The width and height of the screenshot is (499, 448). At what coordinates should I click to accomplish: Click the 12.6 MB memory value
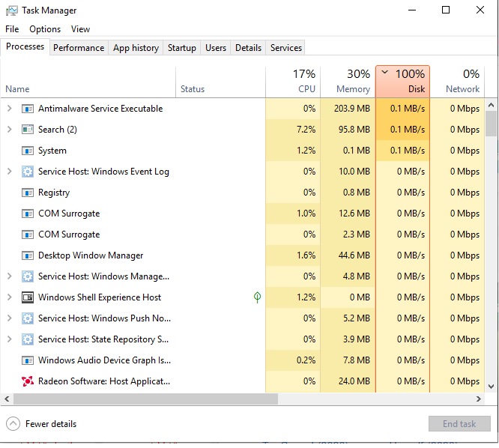point(354,214)
